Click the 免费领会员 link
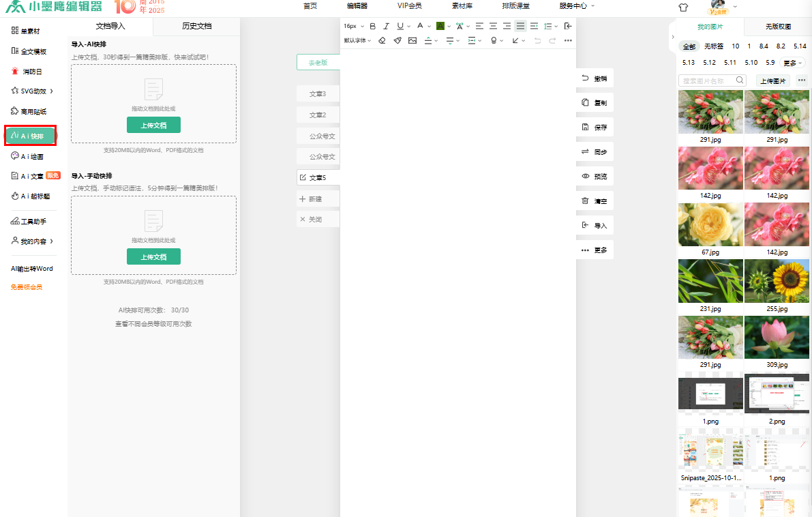 click(27, 287)
